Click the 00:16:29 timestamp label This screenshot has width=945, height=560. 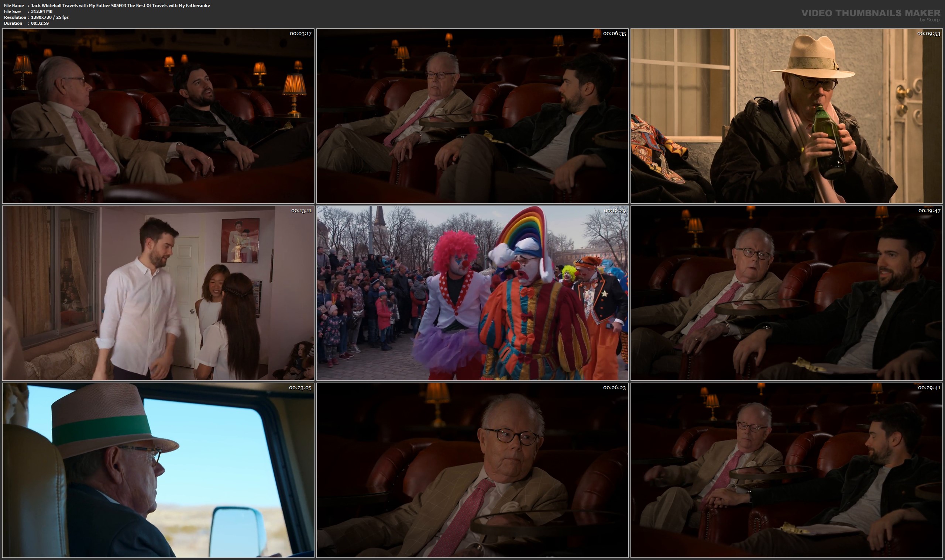[615, 211]
